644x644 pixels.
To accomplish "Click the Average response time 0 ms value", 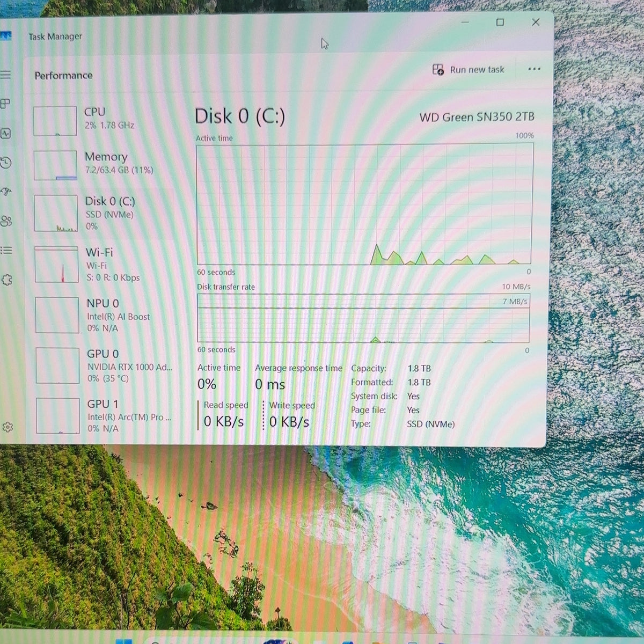I will pos(270,384).
